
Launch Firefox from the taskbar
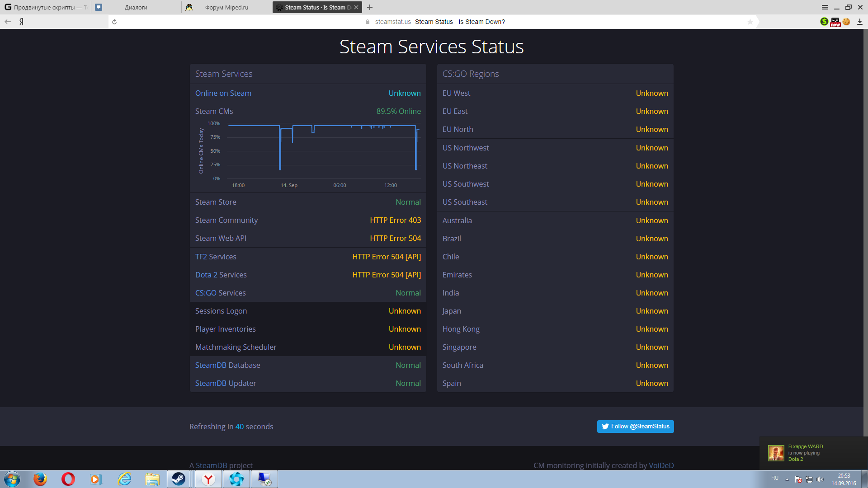tap(40, 479)
